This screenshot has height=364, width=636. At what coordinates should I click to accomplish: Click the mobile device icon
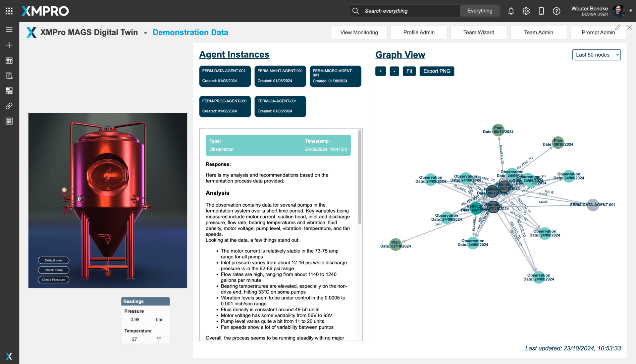point(541,11)
